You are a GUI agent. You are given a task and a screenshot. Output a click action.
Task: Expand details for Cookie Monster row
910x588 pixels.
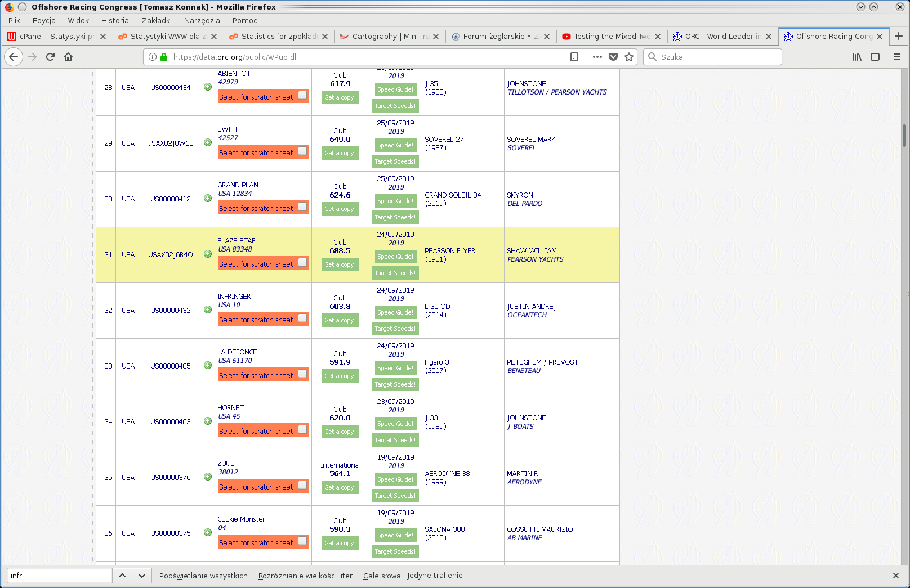208,532
